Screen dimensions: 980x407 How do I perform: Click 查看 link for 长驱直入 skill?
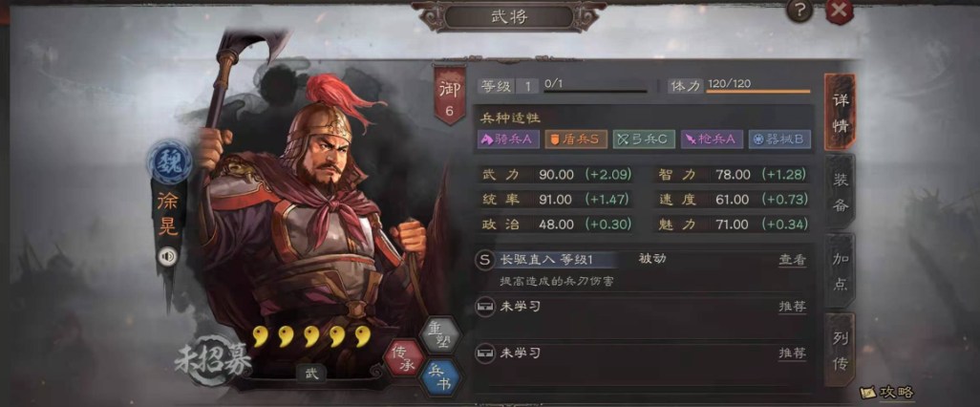pyautogui.click(x=791, y=260)
